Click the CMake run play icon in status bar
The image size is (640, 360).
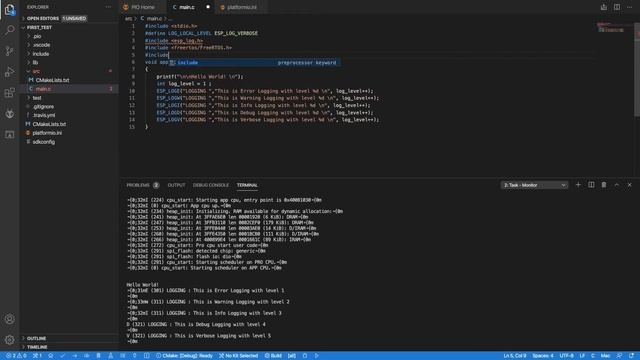[317, 356]
